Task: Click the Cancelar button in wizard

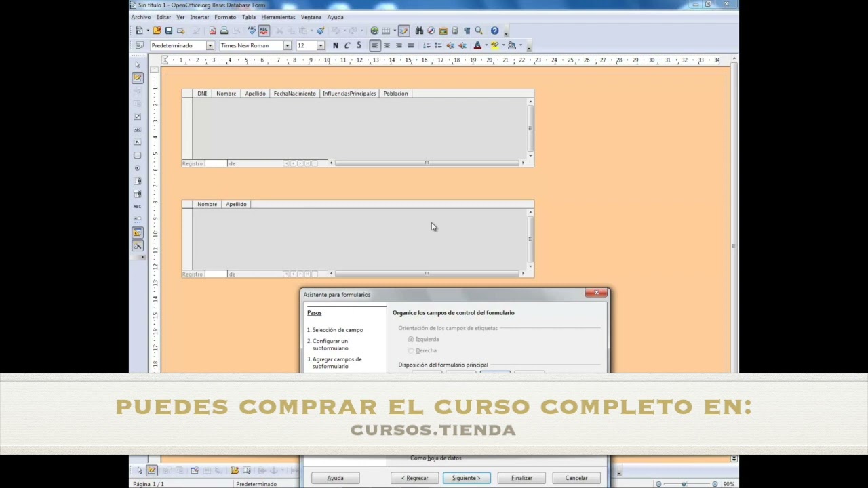Action: (x=576, y=478)
